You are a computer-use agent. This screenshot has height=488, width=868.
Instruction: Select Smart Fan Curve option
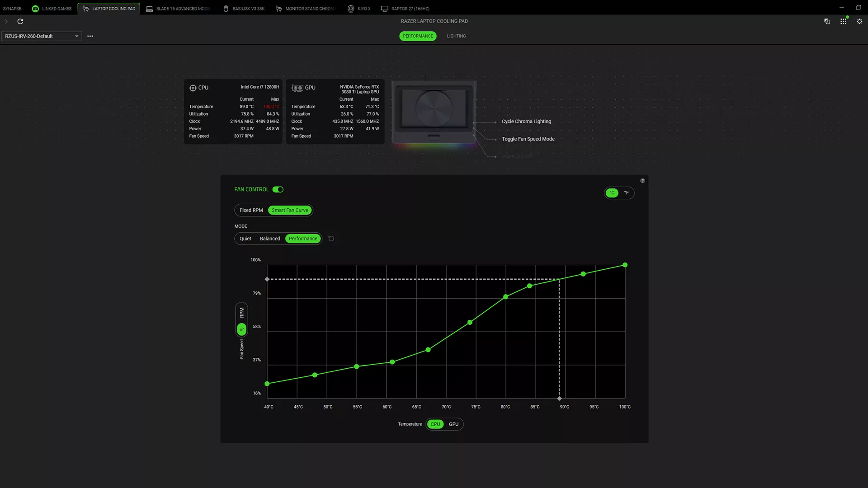pyautogui.click(x=290, y=210)
